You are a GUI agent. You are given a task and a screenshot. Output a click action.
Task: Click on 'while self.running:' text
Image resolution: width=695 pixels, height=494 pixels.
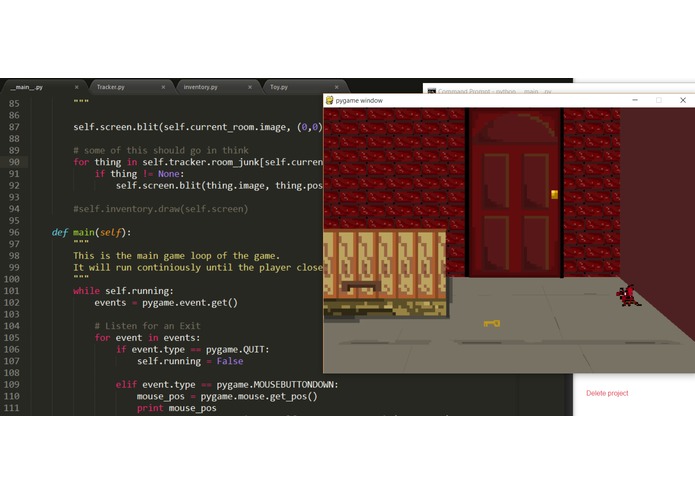[123, 291]
